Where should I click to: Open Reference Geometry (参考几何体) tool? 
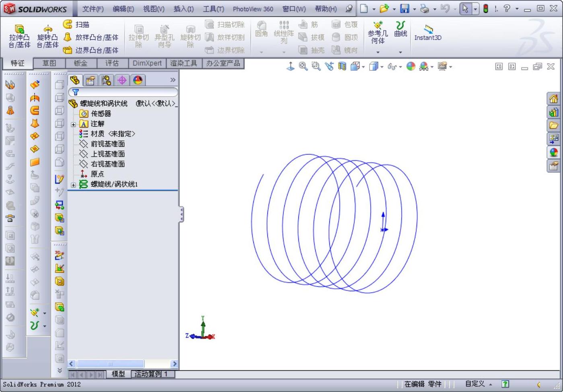click(378, 33)
